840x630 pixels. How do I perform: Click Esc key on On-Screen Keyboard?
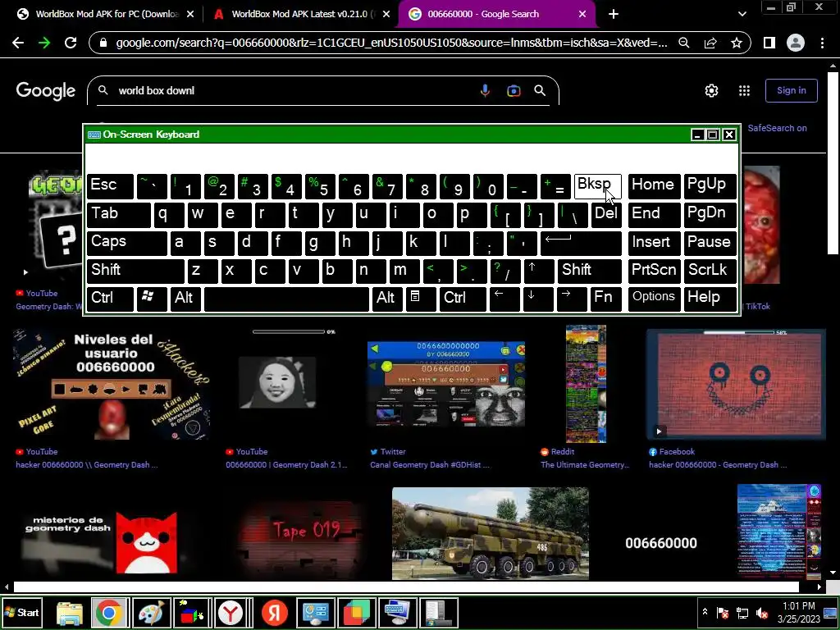110,186
